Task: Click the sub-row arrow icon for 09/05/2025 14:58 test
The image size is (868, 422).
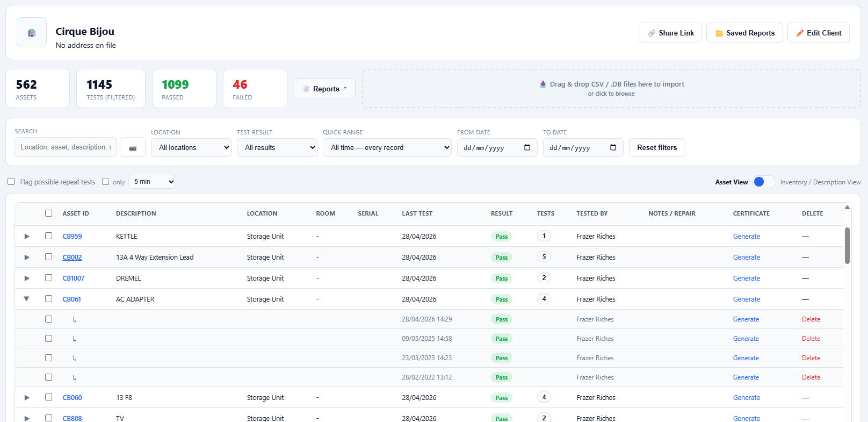Action: [x=74, y=339]
